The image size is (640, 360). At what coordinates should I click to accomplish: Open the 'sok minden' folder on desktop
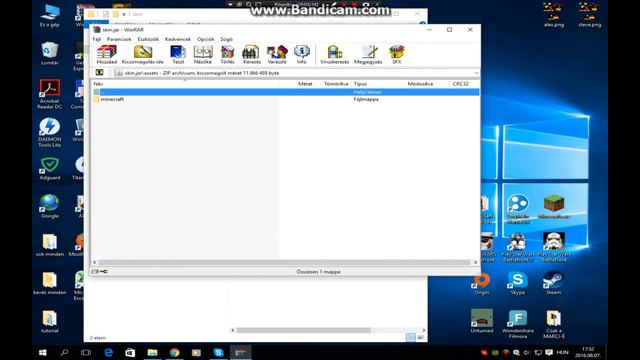50,245
